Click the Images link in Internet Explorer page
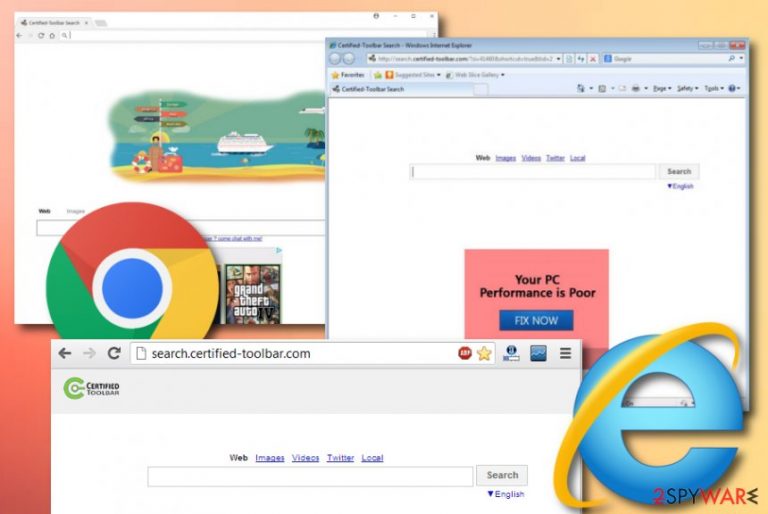Viewport: 768px width, 514px height. point(505,158)
